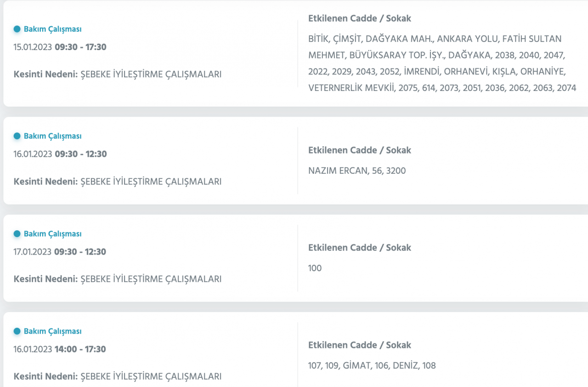
Task: Click Etkilenen Cadde / Sokak heading in first card
Action: pyautogui.click(x=360, y=19)
